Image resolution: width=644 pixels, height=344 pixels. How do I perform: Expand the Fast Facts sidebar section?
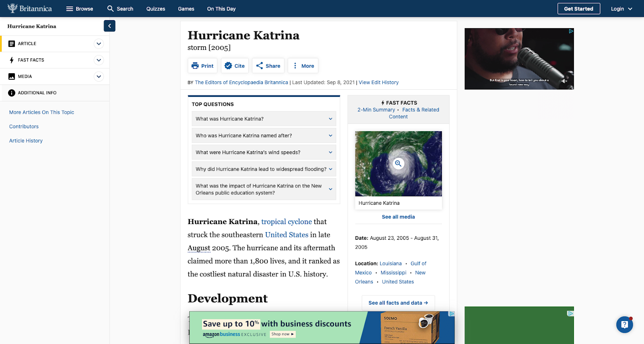click(x=99, y=60)
